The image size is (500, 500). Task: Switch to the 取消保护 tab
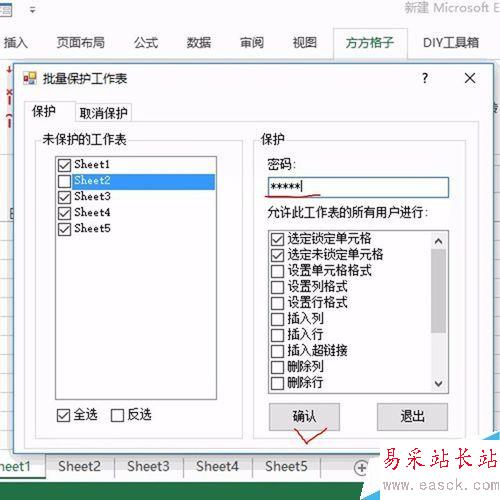pos(103,113)
